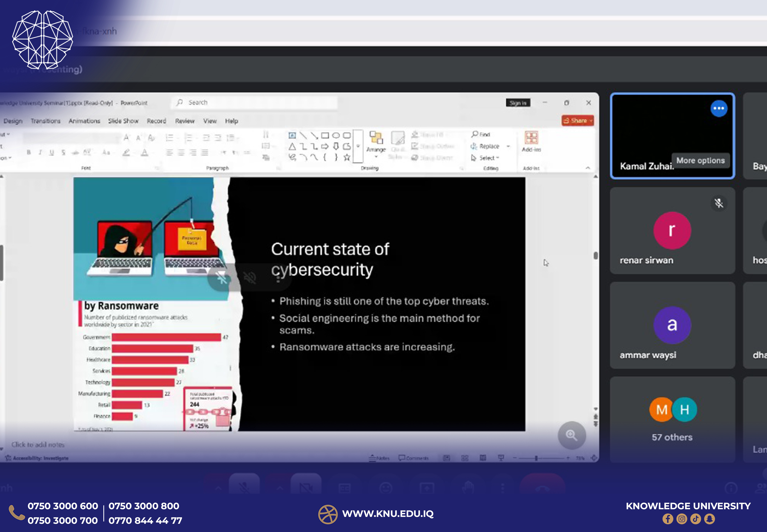Choose the 5-point Star shape
This screenshot has width=767, height=532.
(x=347, y=157)
